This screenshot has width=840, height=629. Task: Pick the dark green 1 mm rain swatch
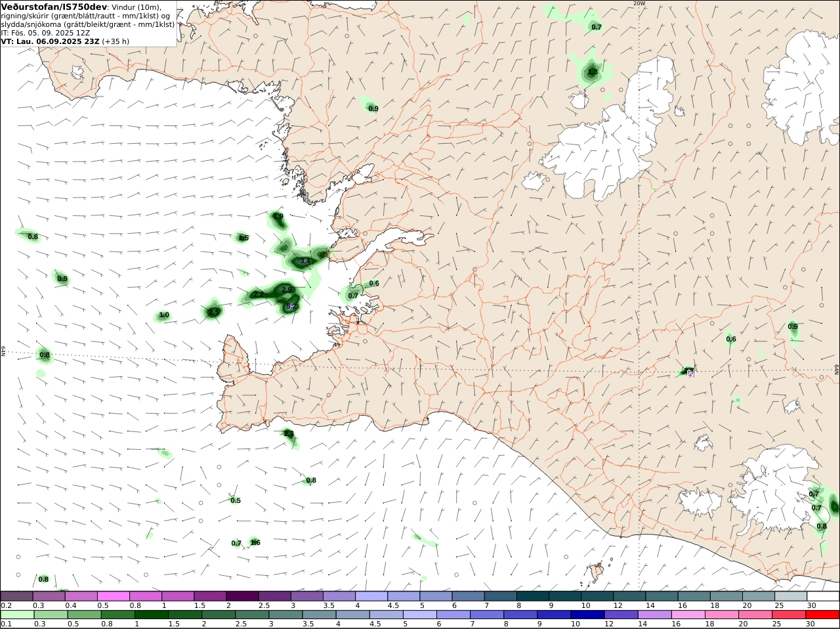[x=151, y=615]
